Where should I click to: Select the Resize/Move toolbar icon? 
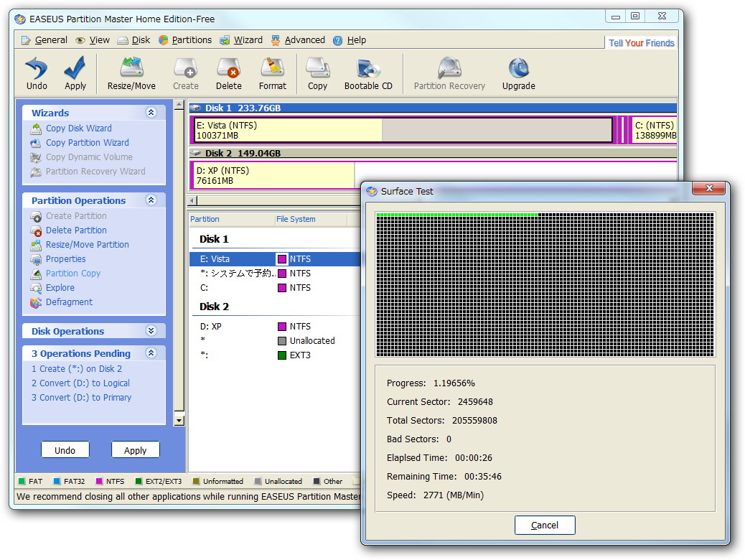tap(131, 72)
